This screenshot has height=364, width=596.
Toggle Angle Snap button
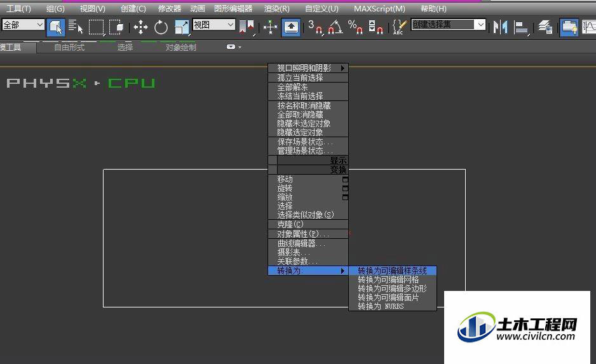tap(335, 27)
